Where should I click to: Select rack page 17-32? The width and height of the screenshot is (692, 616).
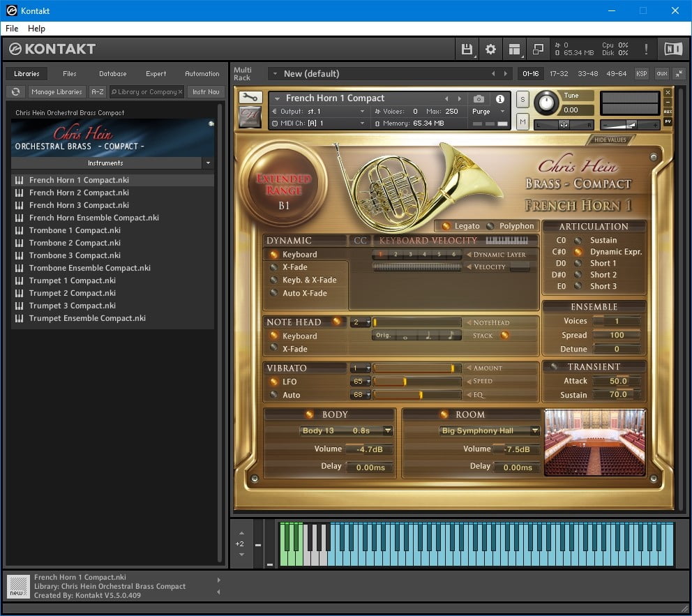tap(559, 74)
